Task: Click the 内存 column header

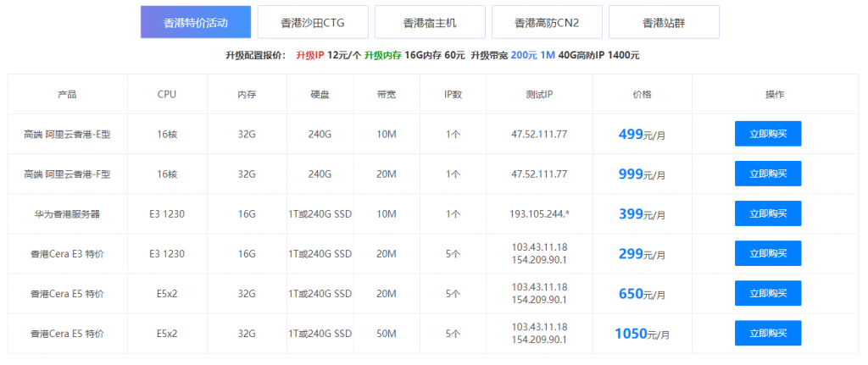Action: (x=247, y=95)
